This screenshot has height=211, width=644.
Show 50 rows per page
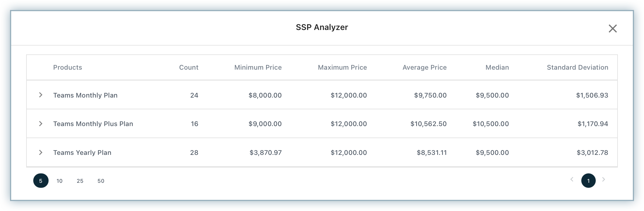coord(101,181)
